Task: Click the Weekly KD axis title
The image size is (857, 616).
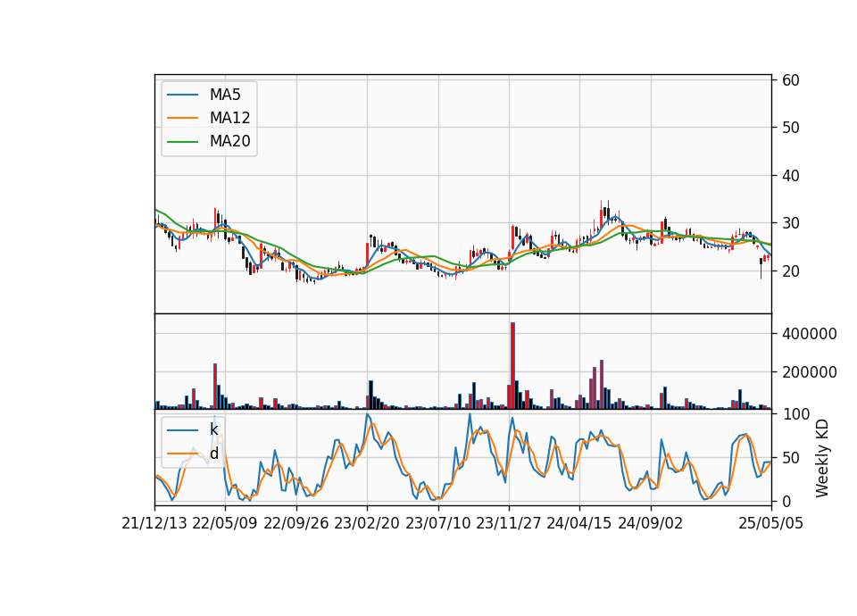Action: point(822,458)
